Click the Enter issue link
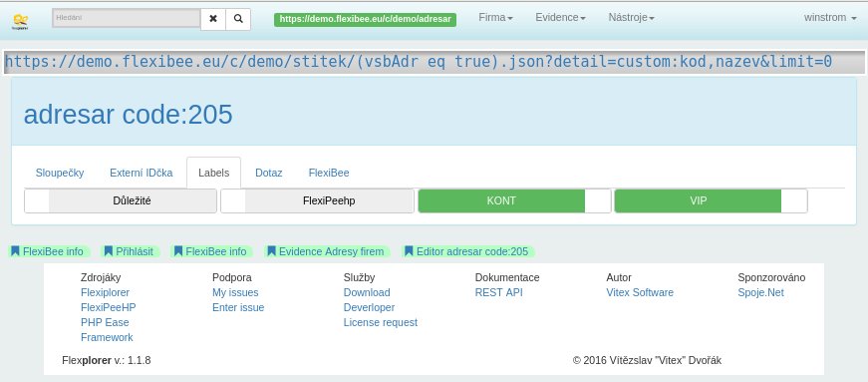This screenshot has height=382, width=868. click(238, 307)
